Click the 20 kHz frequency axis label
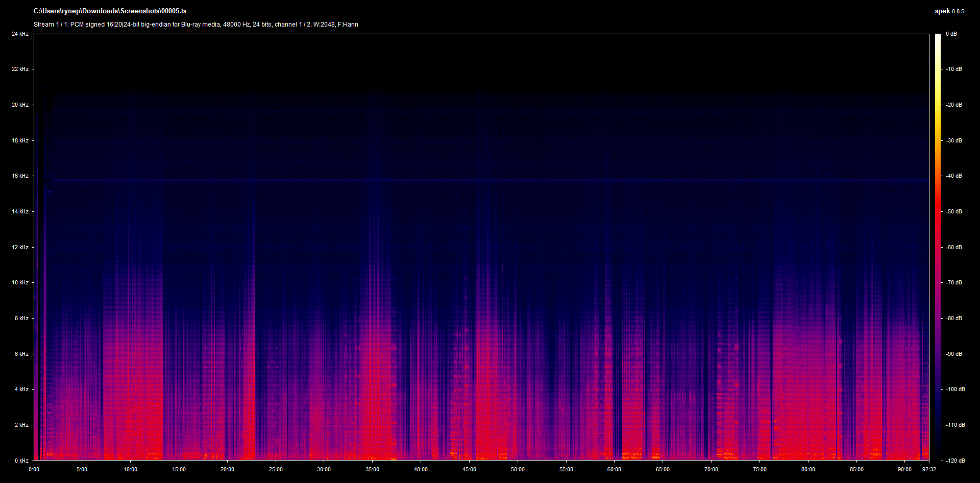 [x=20, y=105]
